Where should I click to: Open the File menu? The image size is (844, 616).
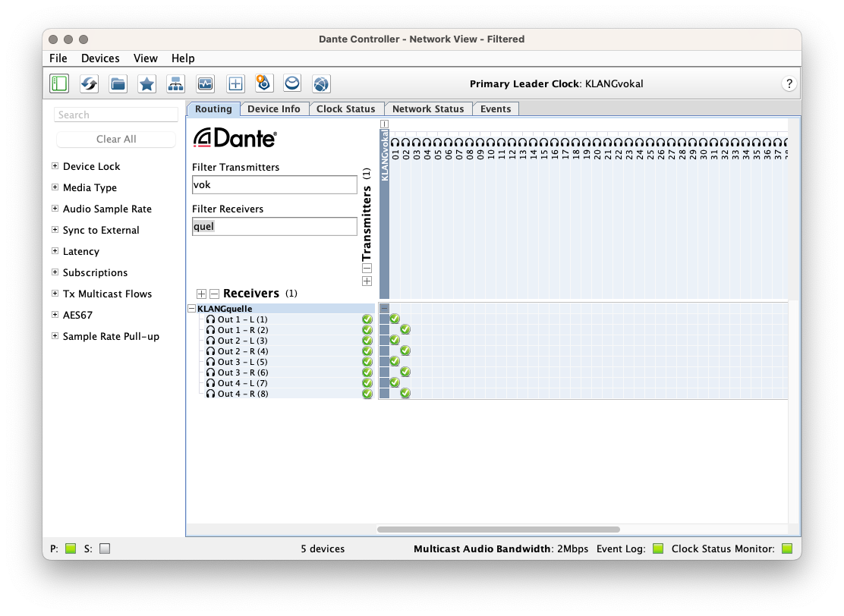click(58, 58)
